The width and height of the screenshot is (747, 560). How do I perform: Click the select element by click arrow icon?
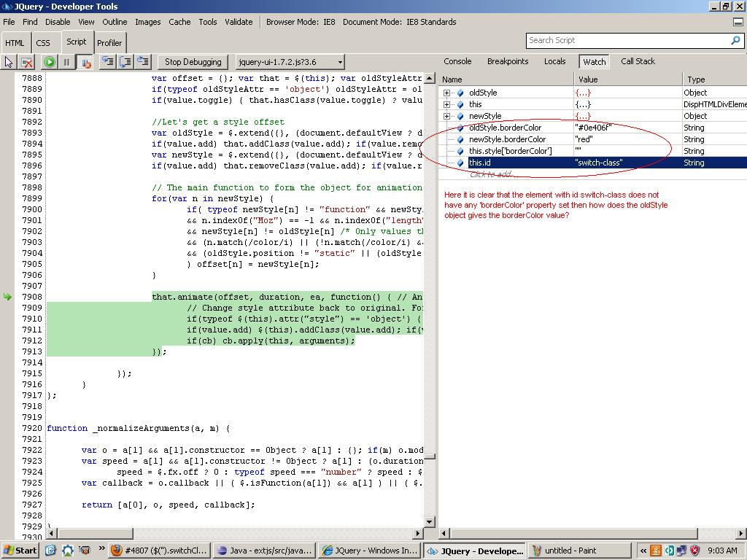point(9,63)
